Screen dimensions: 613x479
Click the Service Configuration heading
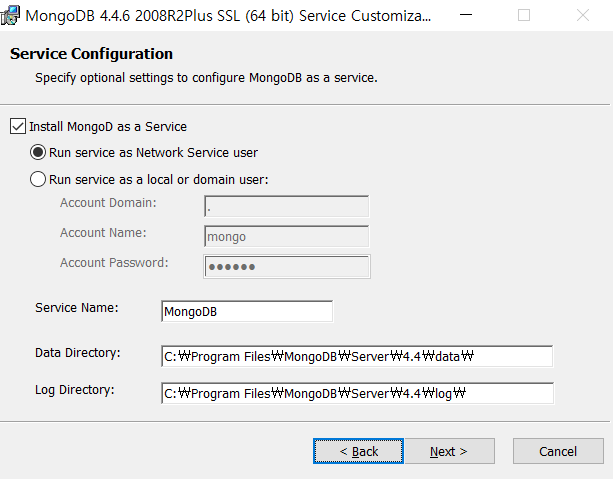coord(91,54)
